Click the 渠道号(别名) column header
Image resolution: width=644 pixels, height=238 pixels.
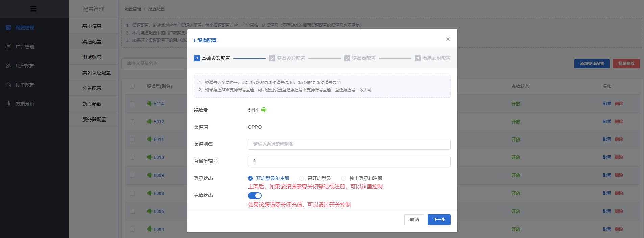tap(159, 86)
